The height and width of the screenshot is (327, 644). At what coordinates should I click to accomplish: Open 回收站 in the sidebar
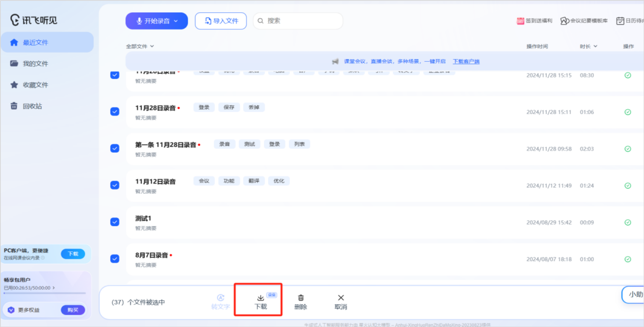[32, 106]
